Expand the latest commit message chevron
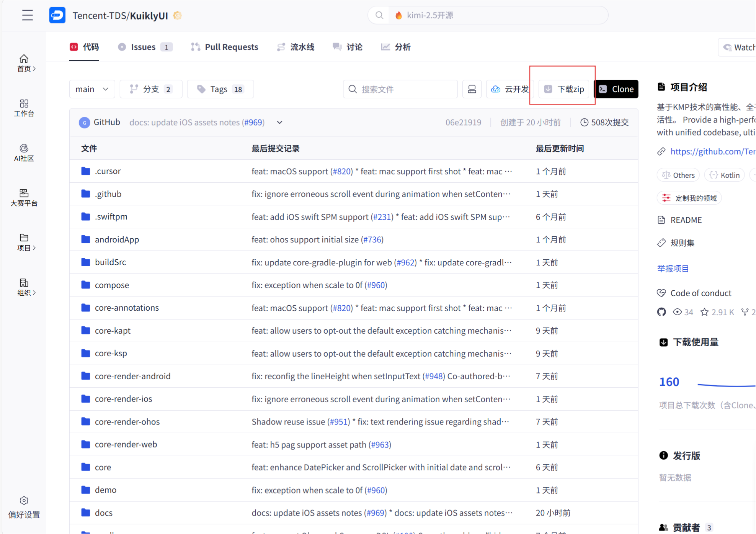Image resolution: width=756 pixels, height=534 pixels. [x=279, y=122]
